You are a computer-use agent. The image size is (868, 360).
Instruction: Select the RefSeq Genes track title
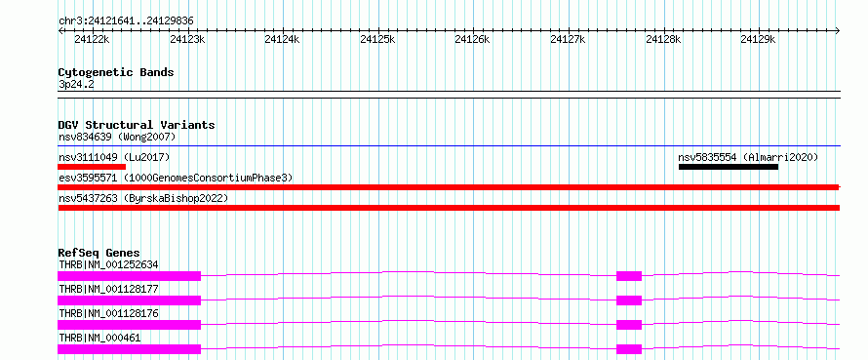click(99, 253)
